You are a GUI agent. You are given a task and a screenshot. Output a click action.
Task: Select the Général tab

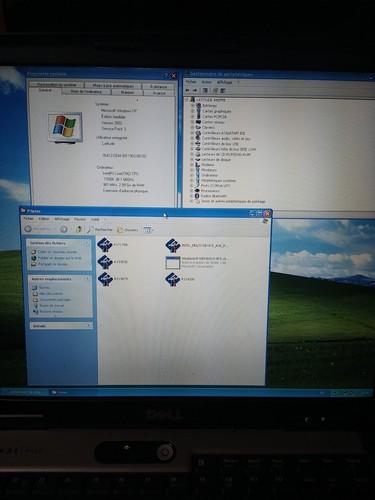click(45, 90)
